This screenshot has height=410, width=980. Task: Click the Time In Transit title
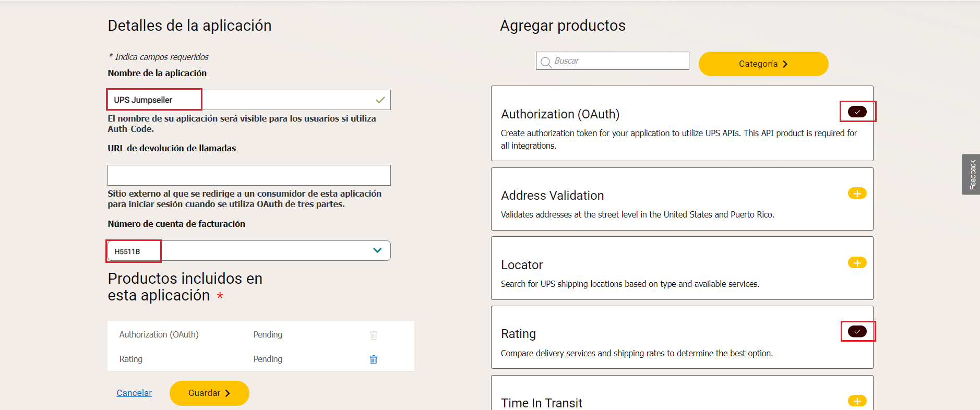coord(541,403)
